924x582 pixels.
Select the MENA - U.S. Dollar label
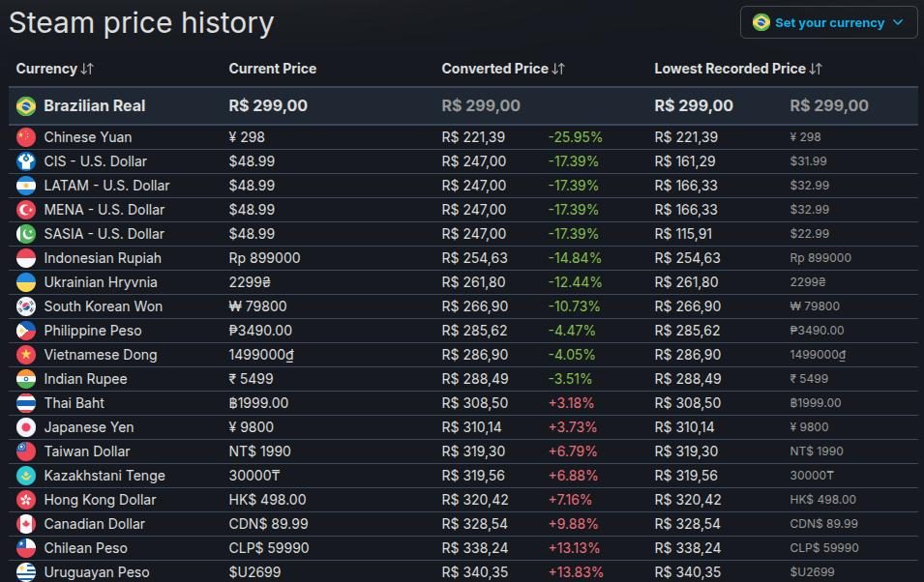(104, 210)
